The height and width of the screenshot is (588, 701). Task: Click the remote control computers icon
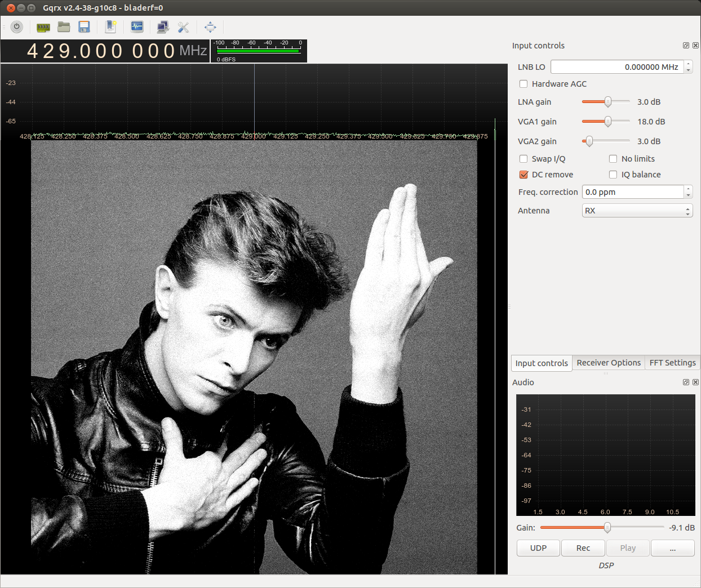(163, 27)
